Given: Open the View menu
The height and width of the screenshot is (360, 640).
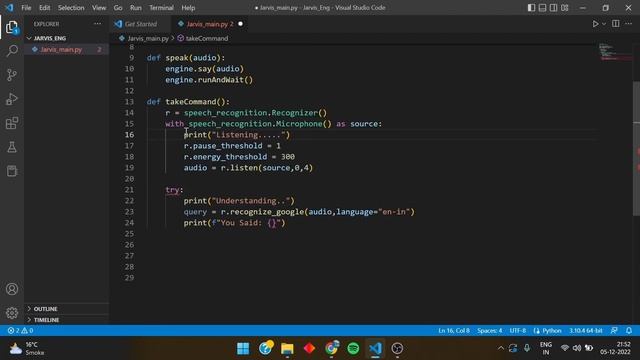Looking at the screenshot, I should [99, 8].
